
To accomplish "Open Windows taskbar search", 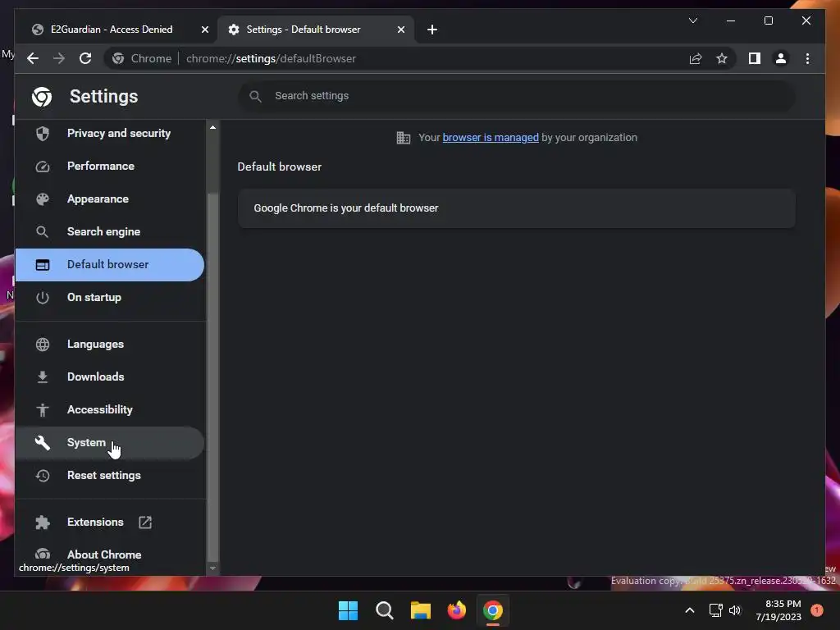I will pyautogui.click(x=384, y=610).
